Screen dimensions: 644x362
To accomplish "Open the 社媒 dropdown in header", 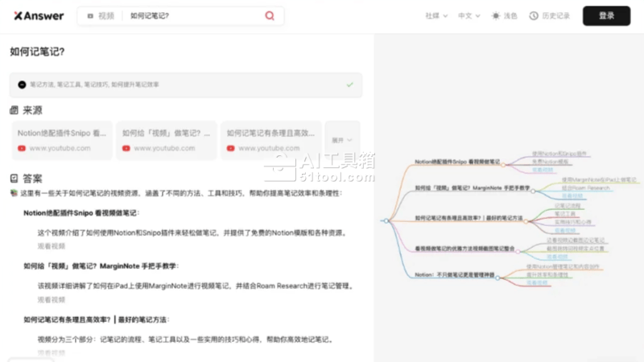I will coord(436,16).
